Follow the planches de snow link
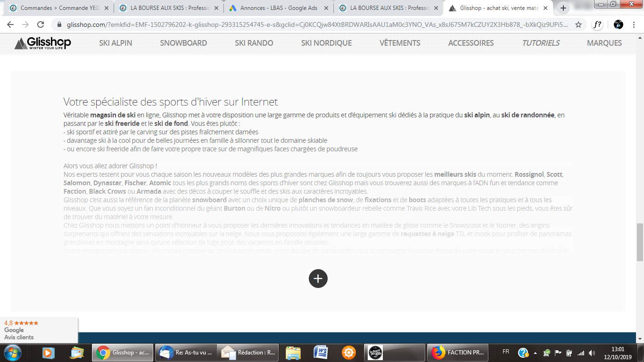Image resolution: width=644 pixels, height=362 pixels. click(x=326, y=200)
